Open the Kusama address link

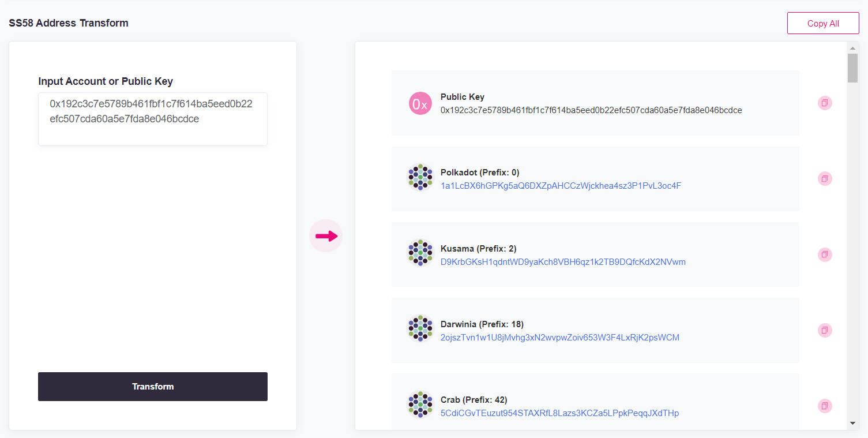point(563,262)
